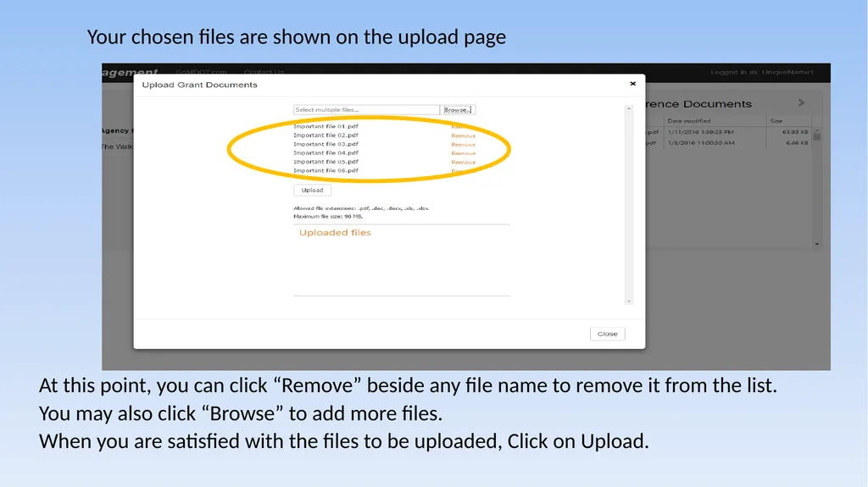The image size is (868, 487).
Task: Click the Reference Documents list scrollbar thumb
Action: pos(817,136)
